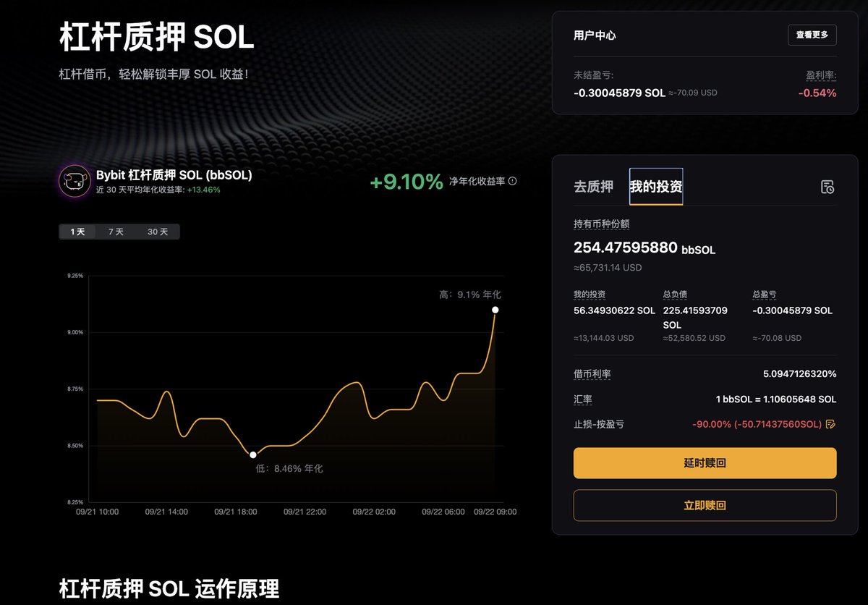868x605 pixels.
Task: Click the 止损-按盈亏 label
Action: (x=599, y=424)
